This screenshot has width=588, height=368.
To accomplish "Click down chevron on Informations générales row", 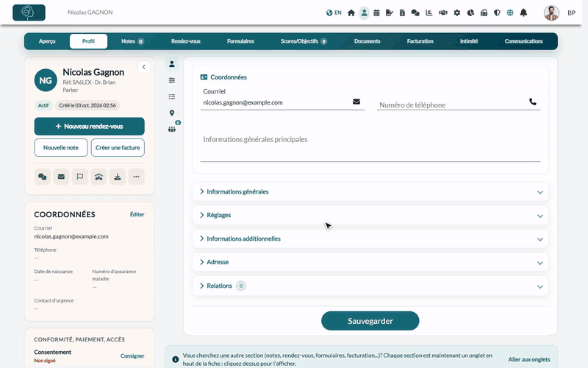I will tap(540, 192).
